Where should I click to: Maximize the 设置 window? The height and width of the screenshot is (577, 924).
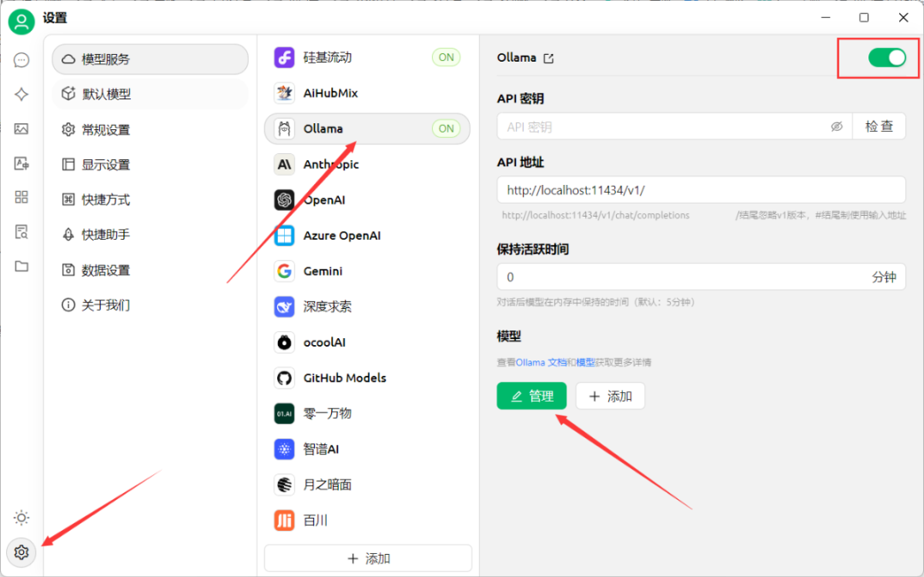[864, 18]
